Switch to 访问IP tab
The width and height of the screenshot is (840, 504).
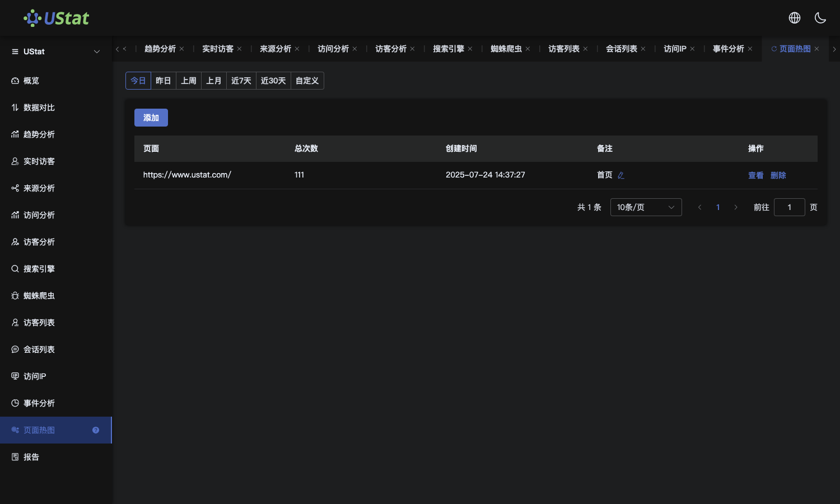[675, 49]
